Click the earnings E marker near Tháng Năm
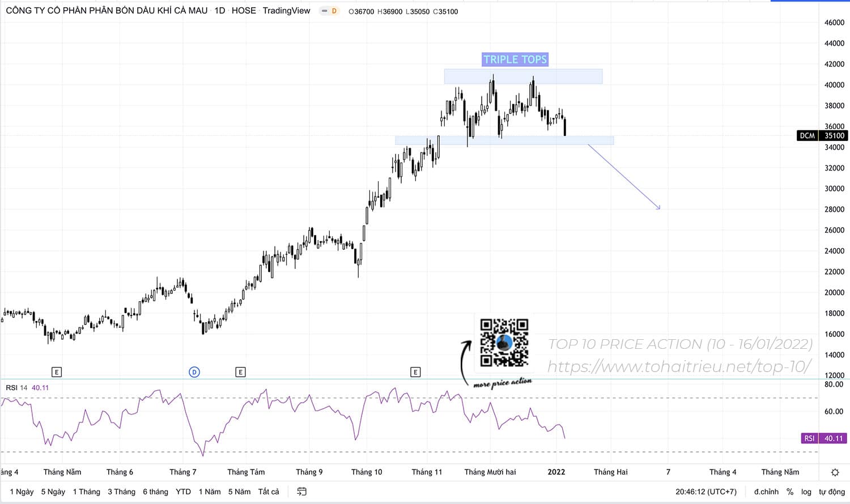850x504 pixels. click(57, 372)
